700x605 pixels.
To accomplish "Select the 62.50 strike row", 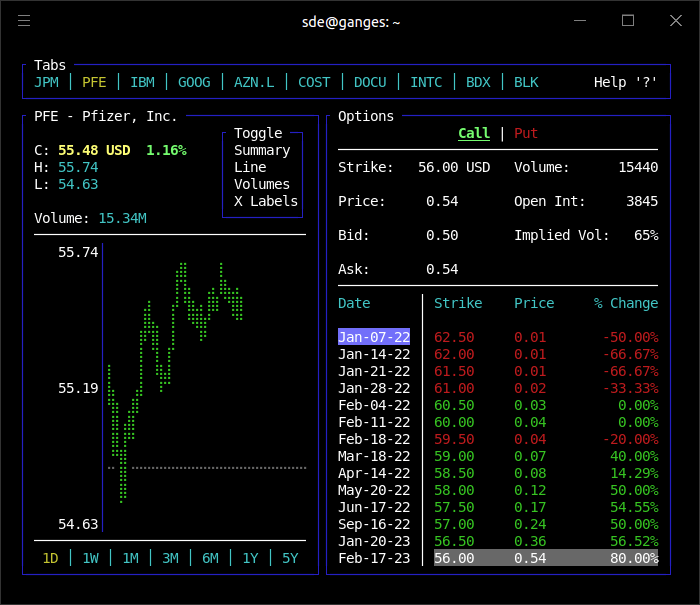I will pos(546,337).
